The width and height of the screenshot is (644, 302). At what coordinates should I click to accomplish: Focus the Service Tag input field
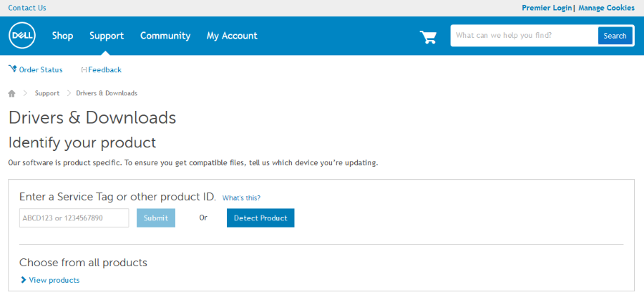tap(74, 218)
